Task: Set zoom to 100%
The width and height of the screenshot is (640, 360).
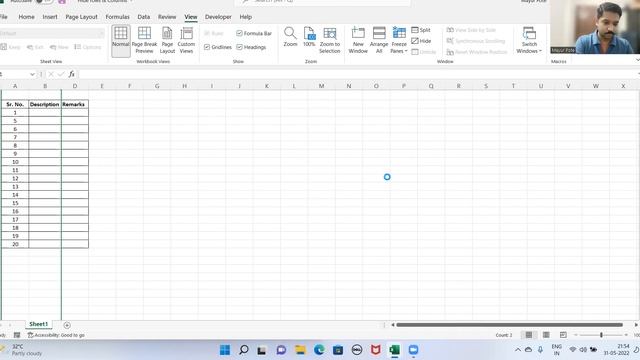Action: point(309,37)
